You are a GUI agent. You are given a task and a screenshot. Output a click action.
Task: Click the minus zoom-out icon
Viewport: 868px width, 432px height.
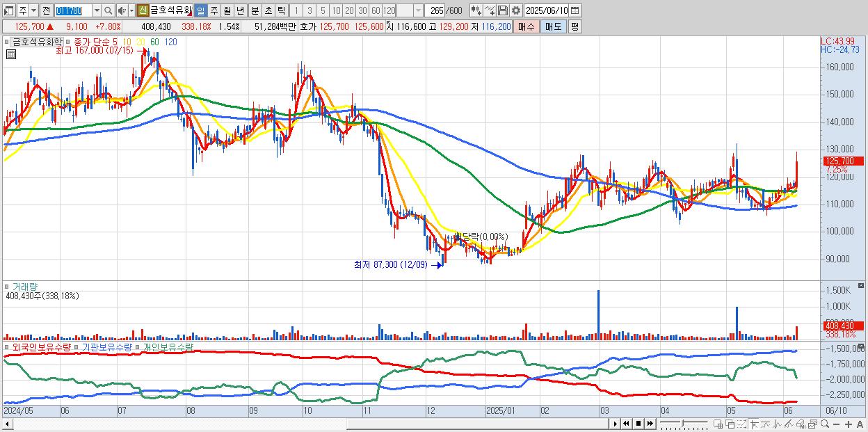(x=836, y=424)
